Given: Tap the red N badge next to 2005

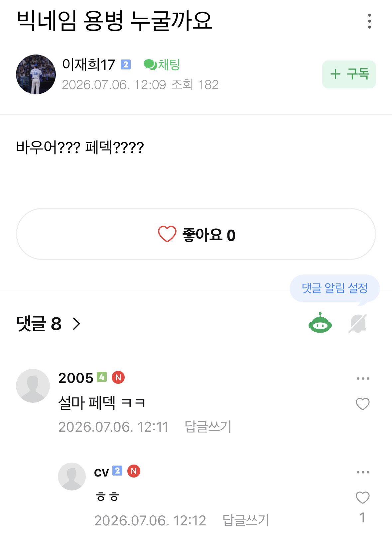Looking at the screenshot, I should (x=118, y=378).
